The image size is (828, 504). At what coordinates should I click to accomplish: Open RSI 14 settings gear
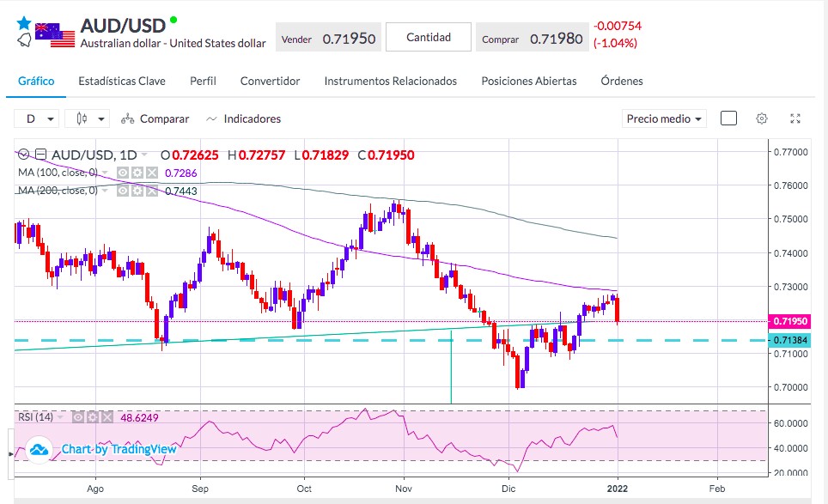[93, 417]
